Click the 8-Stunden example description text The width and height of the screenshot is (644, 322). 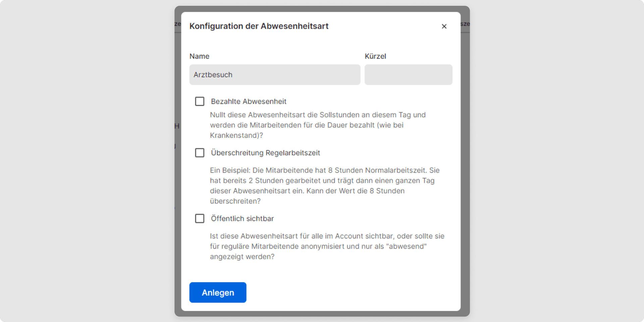(x=324, y=185)
